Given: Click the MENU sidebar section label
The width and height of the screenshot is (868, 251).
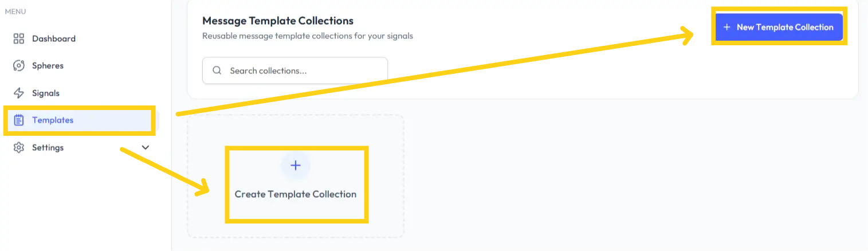Looking at the screenshot, I should click(15, 11).
